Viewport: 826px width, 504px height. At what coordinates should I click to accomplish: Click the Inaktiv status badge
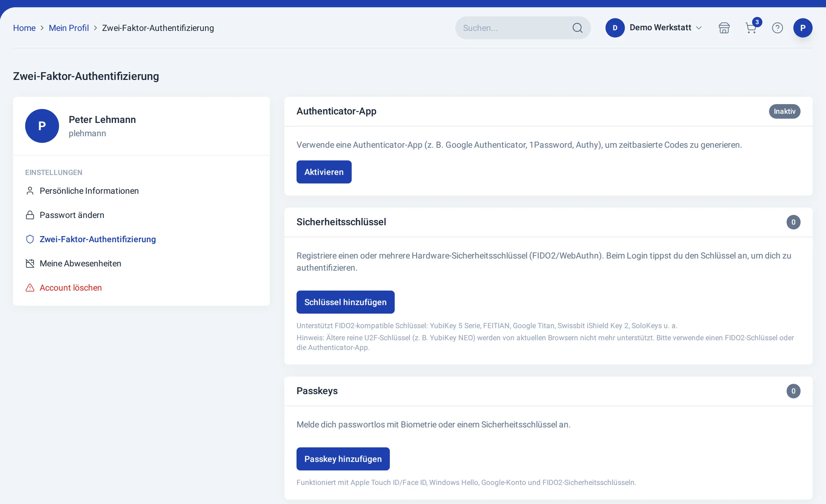tap(784, 111)
